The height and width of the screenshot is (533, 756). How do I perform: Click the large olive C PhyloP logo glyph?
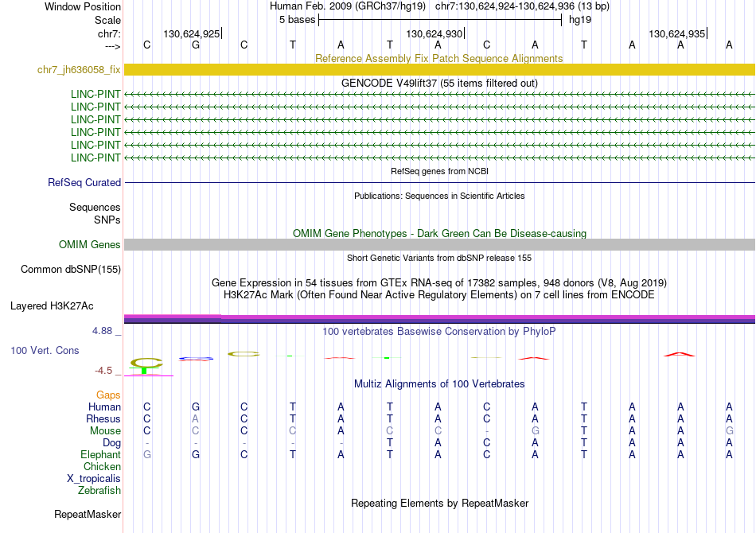tap(146, 363)
